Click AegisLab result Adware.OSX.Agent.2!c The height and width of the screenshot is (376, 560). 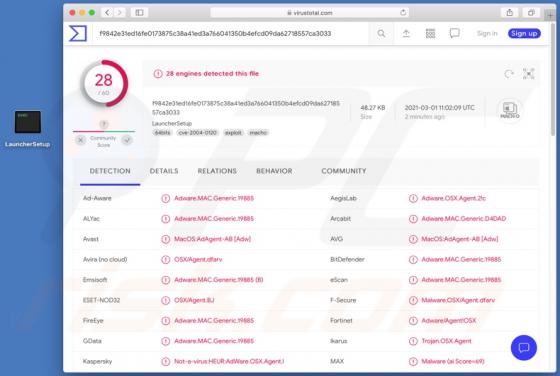(454, 198)
